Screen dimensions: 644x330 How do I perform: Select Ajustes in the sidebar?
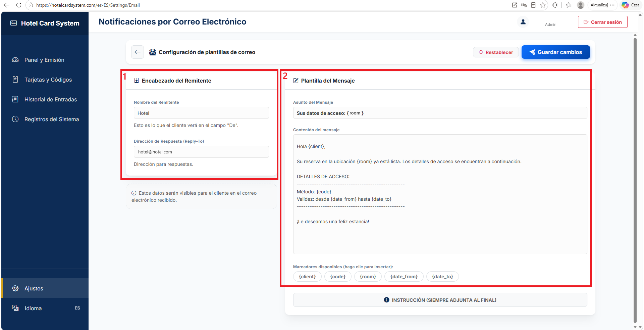[x=45, y=288]
